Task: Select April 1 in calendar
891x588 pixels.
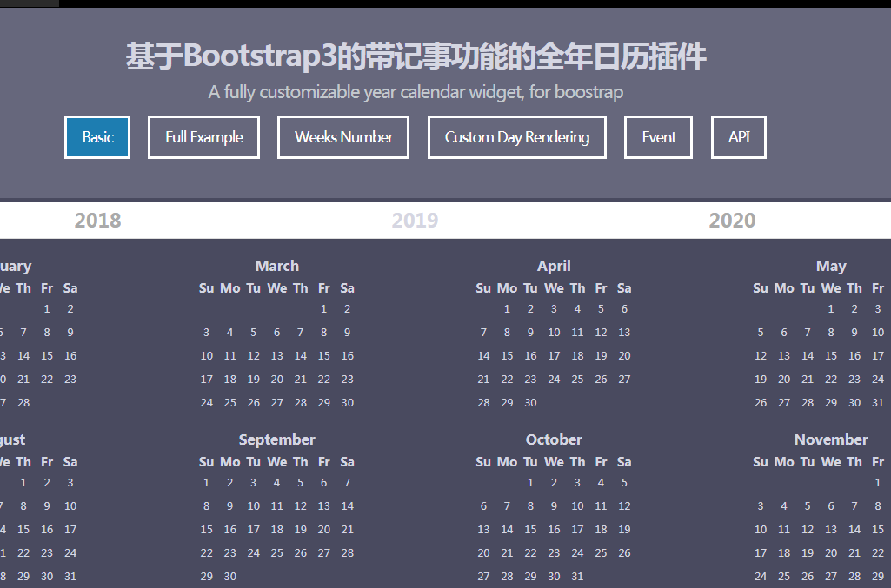Action: click(x=507, y=308)
